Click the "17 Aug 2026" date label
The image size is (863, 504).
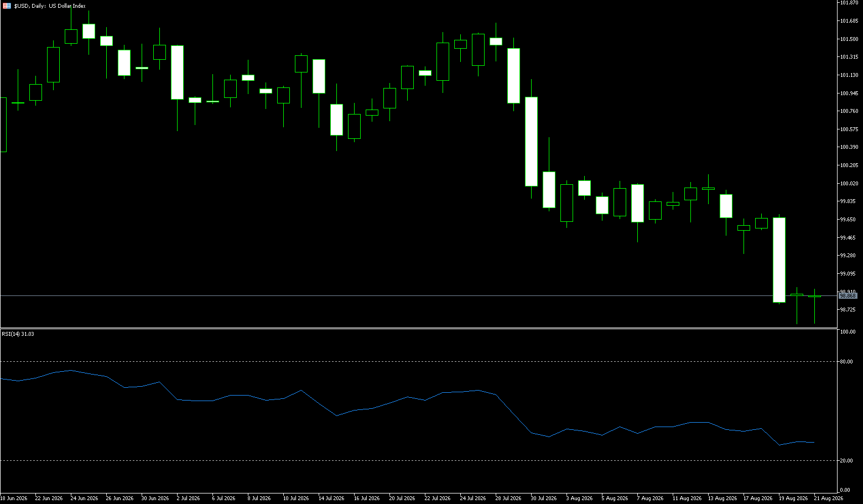pos(758,498)
